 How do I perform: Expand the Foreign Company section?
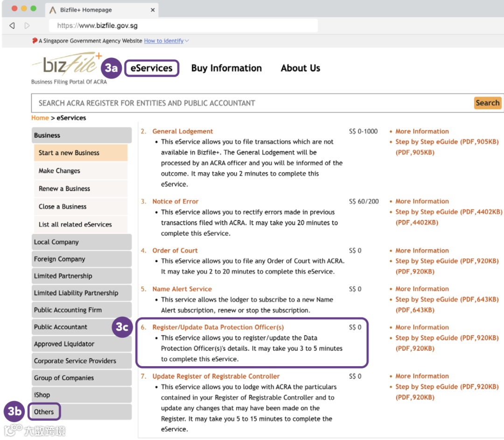click(x=82, y=259)
